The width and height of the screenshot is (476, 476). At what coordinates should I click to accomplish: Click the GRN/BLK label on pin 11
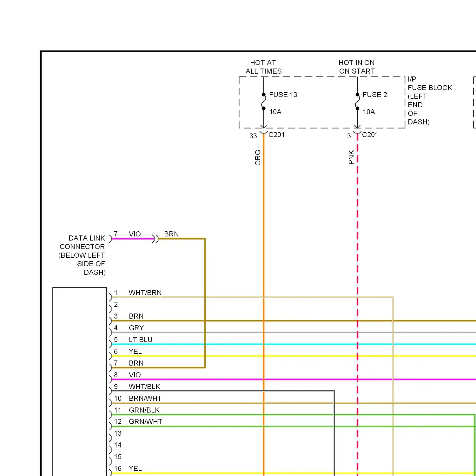pyautogui.click(x=144, y=410)
